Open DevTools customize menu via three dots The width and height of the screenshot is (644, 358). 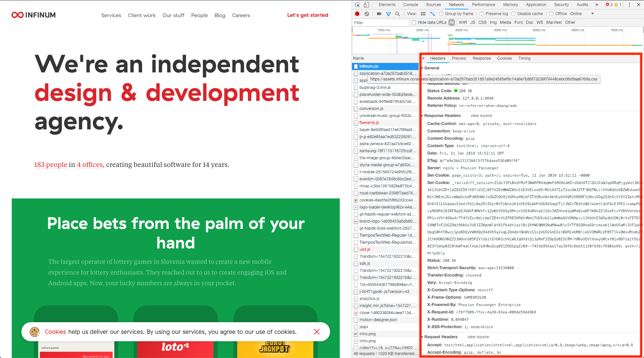630,5
